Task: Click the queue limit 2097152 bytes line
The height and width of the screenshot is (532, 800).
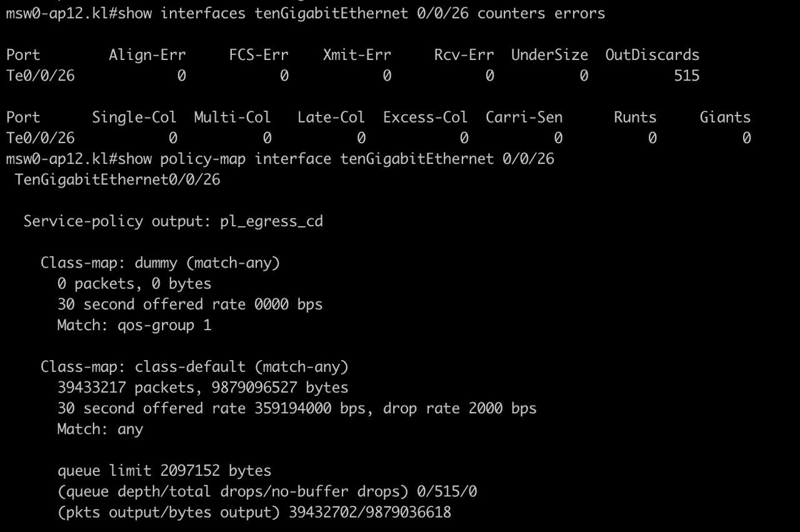Action: tap(164, 471)
